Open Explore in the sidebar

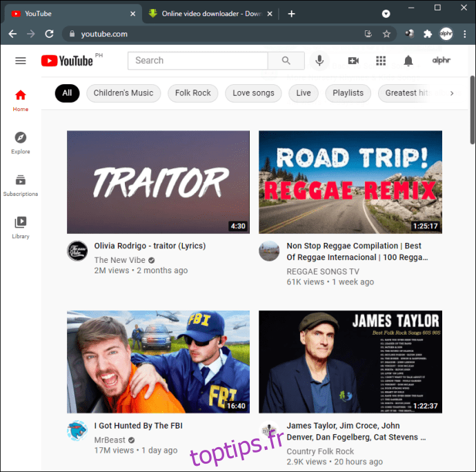20,143
